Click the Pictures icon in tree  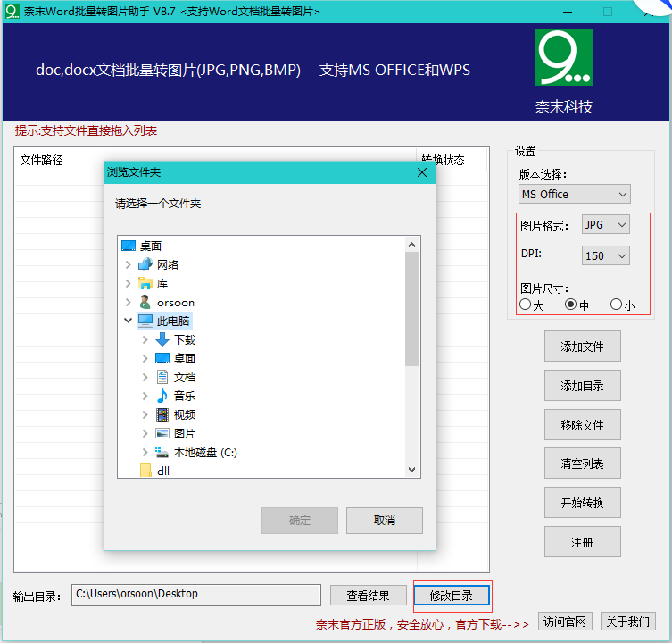pyautogui.click(x=162, y=433)
